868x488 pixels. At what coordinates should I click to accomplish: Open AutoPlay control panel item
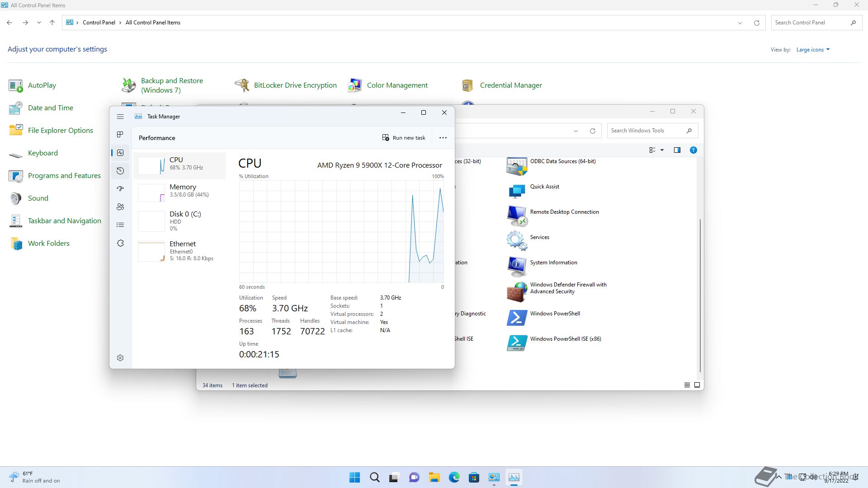tap(33, 85)
